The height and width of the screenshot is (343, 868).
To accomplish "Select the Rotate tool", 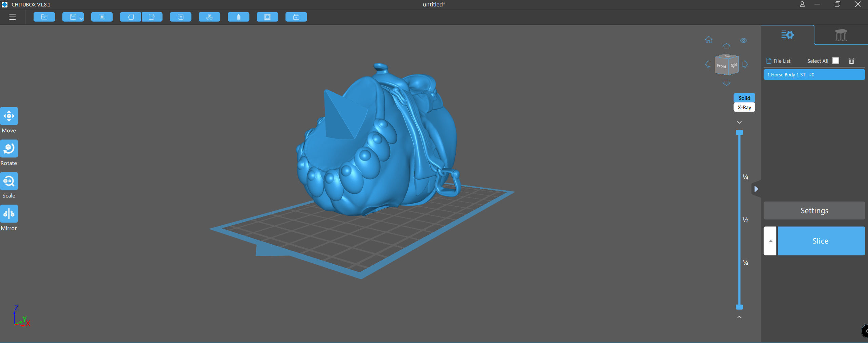I will point(9,149).
